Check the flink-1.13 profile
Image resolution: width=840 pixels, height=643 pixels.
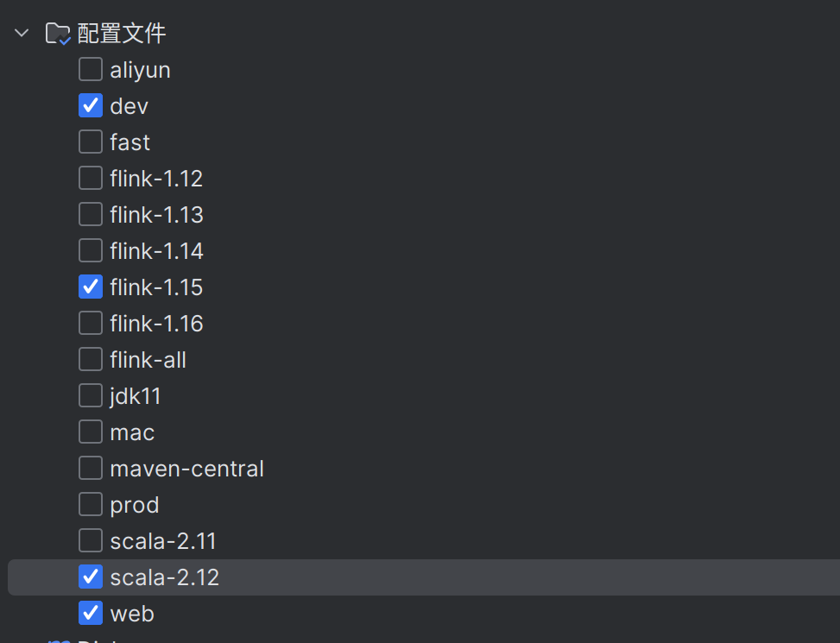(91, 214)
